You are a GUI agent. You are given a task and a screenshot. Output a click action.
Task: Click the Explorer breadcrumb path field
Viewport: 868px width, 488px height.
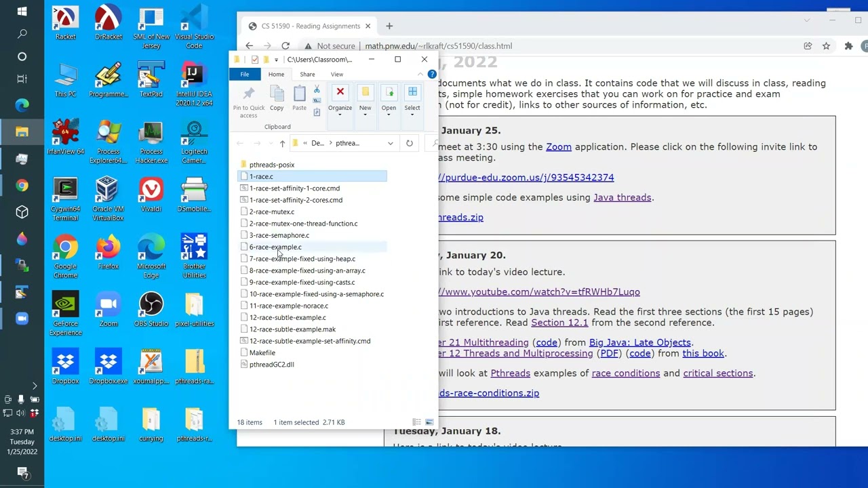[344, 143]
